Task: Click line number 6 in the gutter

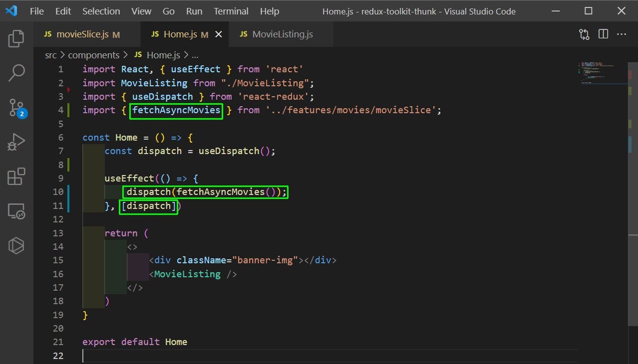Action: tap(60, 137)
